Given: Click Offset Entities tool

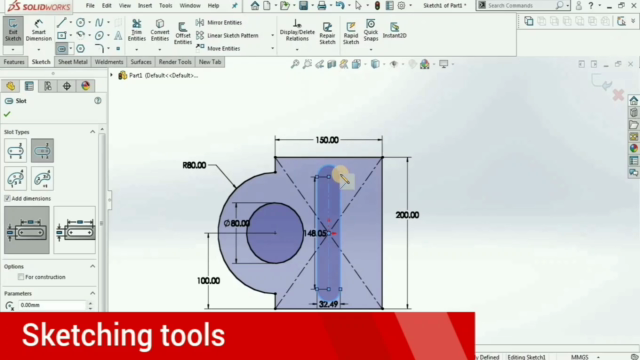Looking at the screenshot, I should point(182,33).
